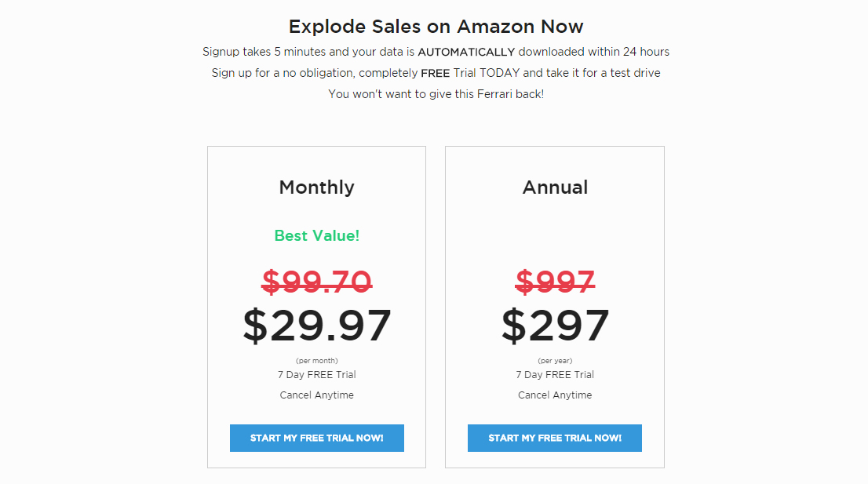Click Annual card's 7 Day FREE Trial text

555,374
